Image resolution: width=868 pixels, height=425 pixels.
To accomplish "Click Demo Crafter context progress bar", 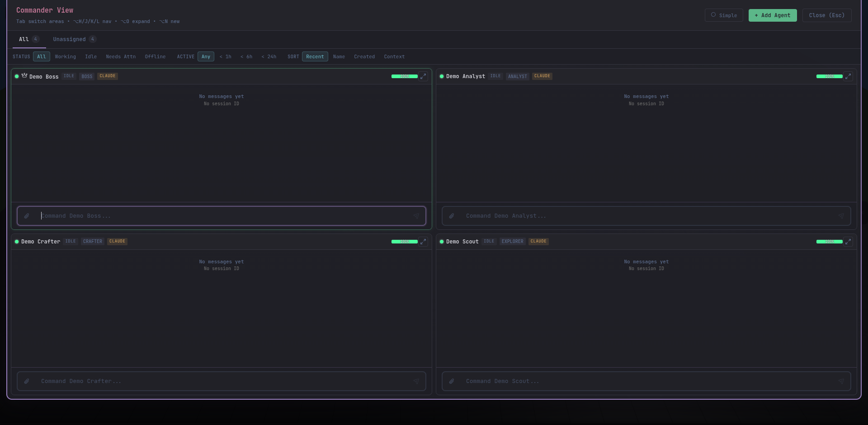I will tap(405, 242).
